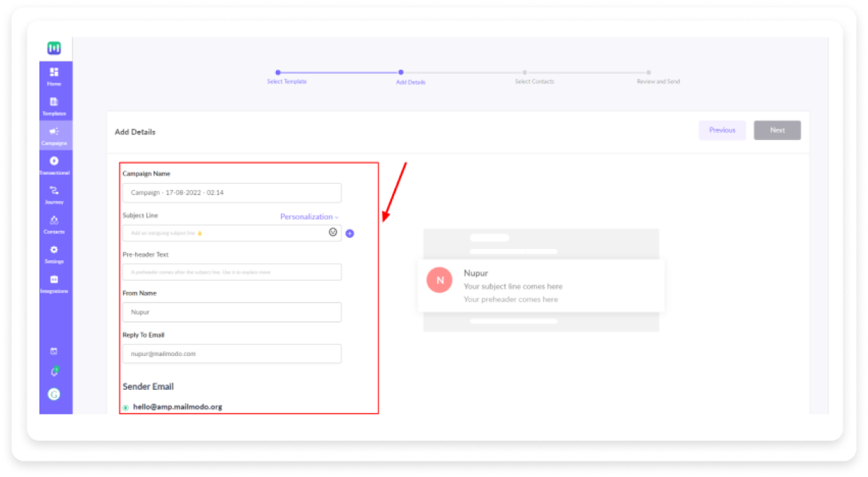Click the N avatar in the preview
This screenshot has height=477, width=868.
coord(440,280)
